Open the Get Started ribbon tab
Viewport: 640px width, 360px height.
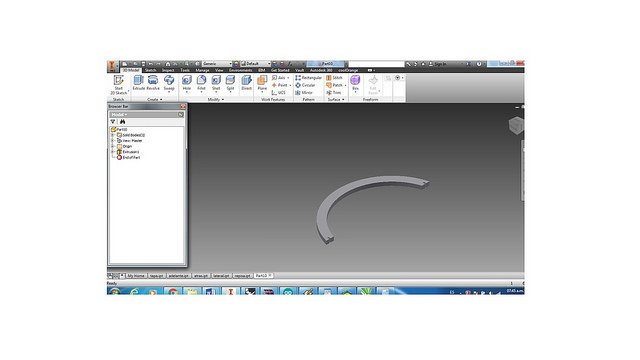[280, 70]
